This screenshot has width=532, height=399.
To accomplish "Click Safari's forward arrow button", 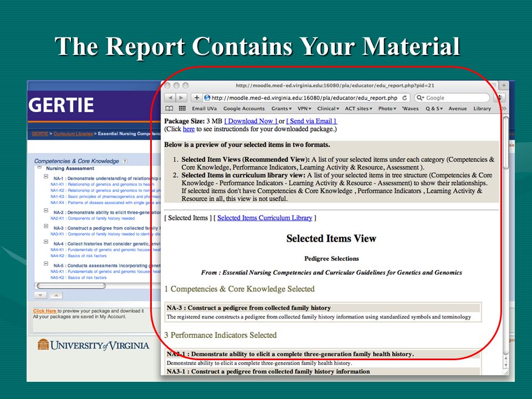I will coord(182,98).
